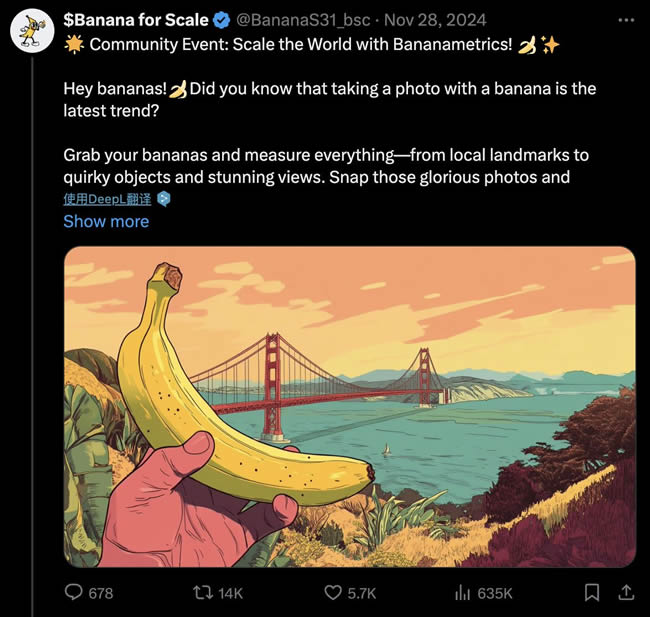Open the Banana for Scale profile avatar
650x617 pixels.
point(32,32)
